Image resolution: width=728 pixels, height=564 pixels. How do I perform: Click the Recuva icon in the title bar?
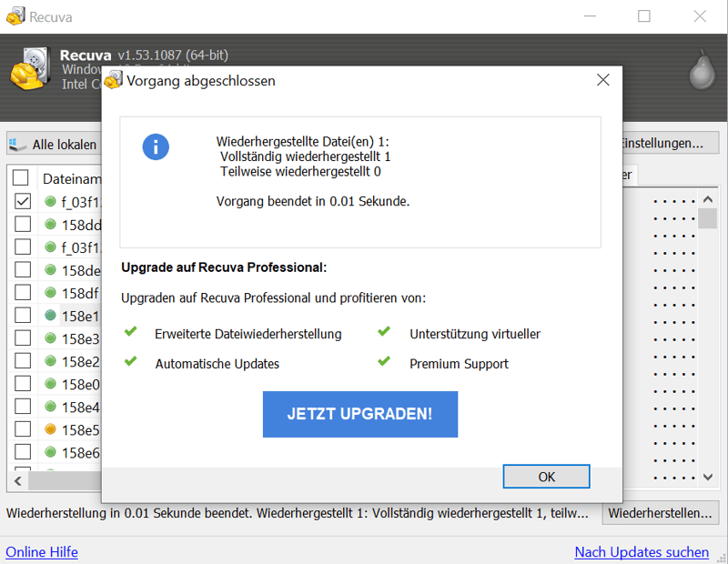click(15, 15)
